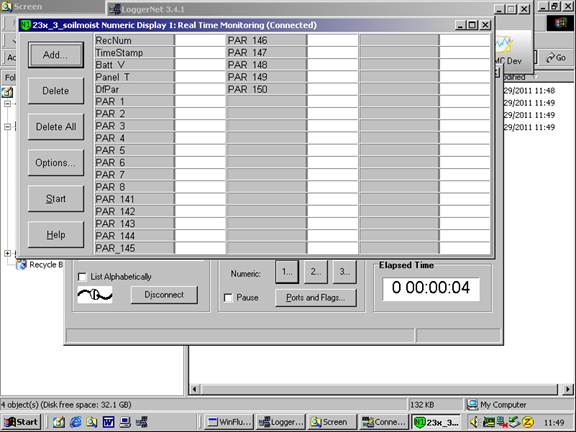This screenshot has width=576, height=432.
Task: Enable List Alphabetically checkbox
Action: point(82,277)
